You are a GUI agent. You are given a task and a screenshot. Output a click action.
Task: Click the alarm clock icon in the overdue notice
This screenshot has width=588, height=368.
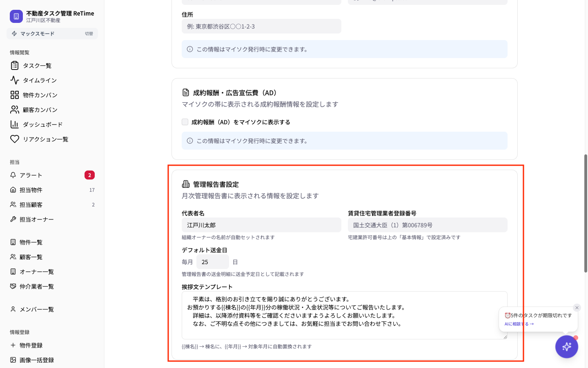(x=508, y=315)
